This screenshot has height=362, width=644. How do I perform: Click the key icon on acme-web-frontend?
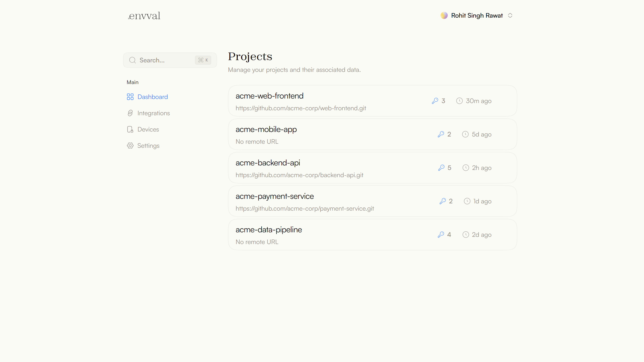pos(436,101)
